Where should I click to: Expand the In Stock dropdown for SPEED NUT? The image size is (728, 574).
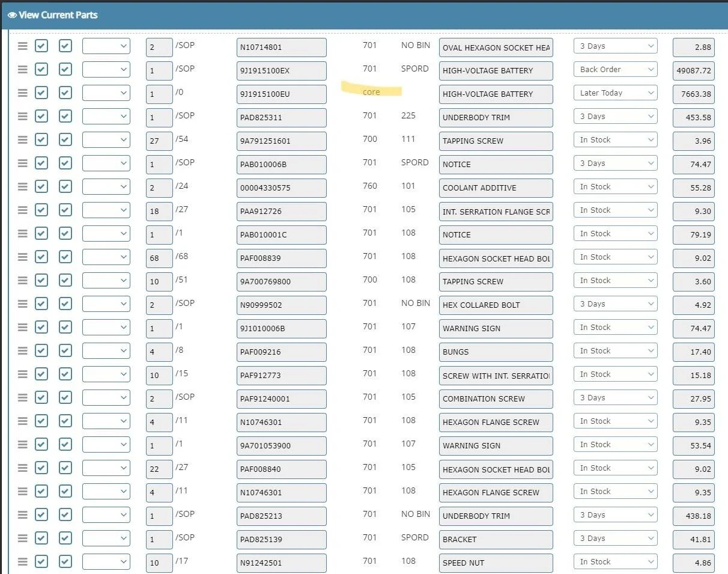click(x=616, y=562)
